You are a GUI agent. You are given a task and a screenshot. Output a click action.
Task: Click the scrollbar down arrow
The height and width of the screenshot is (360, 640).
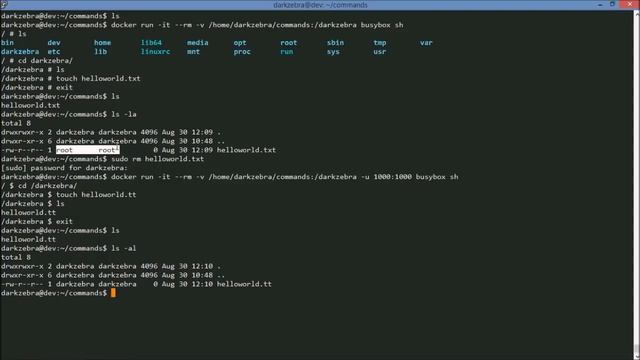[x=636, y=356]
